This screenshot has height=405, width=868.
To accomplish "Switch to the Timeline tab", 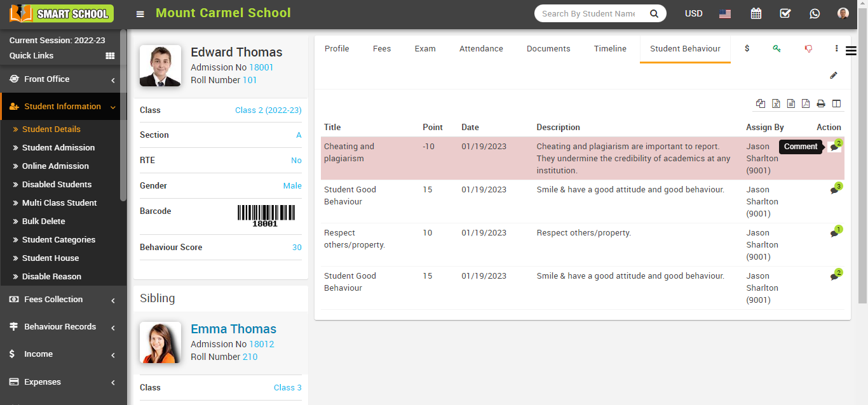I will [x=610, y=49].
